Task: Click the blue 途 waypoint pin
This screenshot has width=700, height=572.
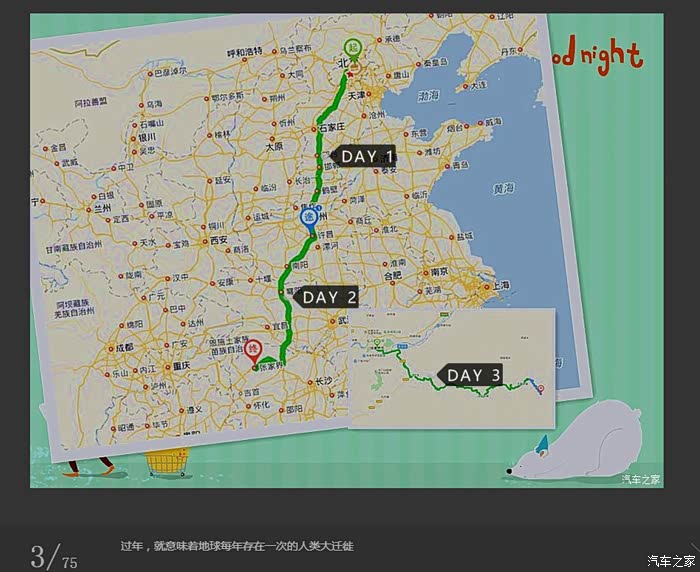Action: pyautogui.click(x=309, y=220)
